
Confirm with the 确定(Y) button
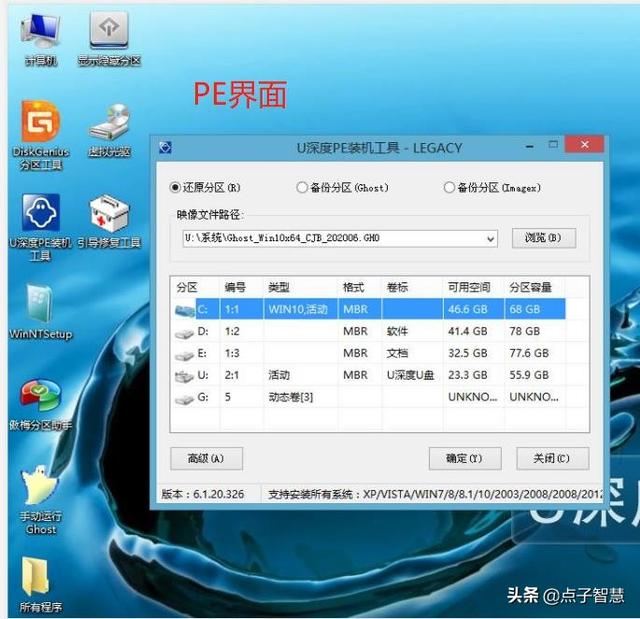coord(465,459)
